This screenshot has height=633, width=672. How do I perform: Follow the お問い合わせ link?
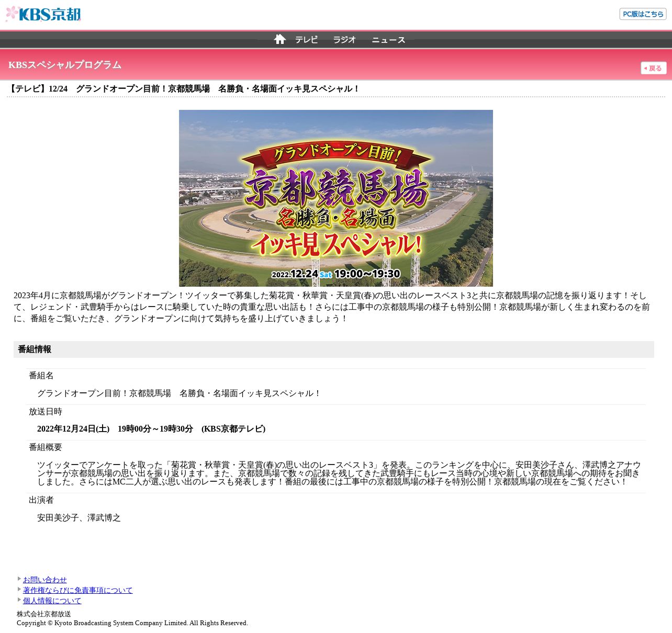click(x=45, y=580)
